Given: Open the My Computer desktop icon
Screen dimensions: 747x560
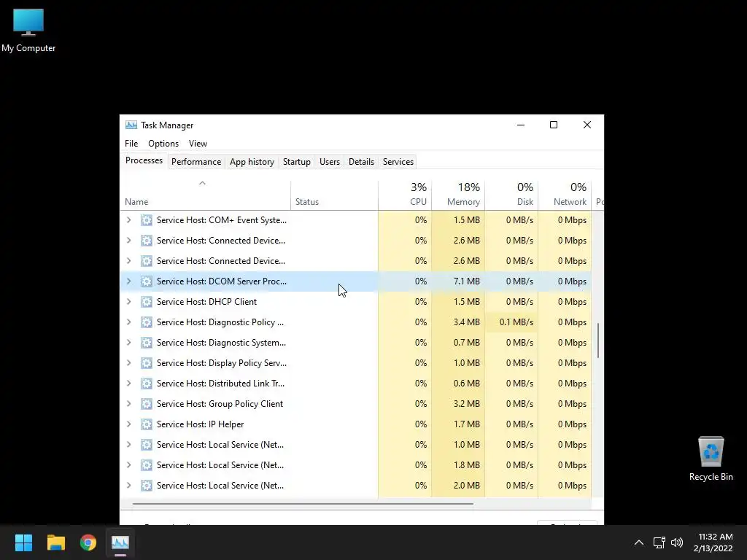Looking at the screenshot, I should click(28, 31).
